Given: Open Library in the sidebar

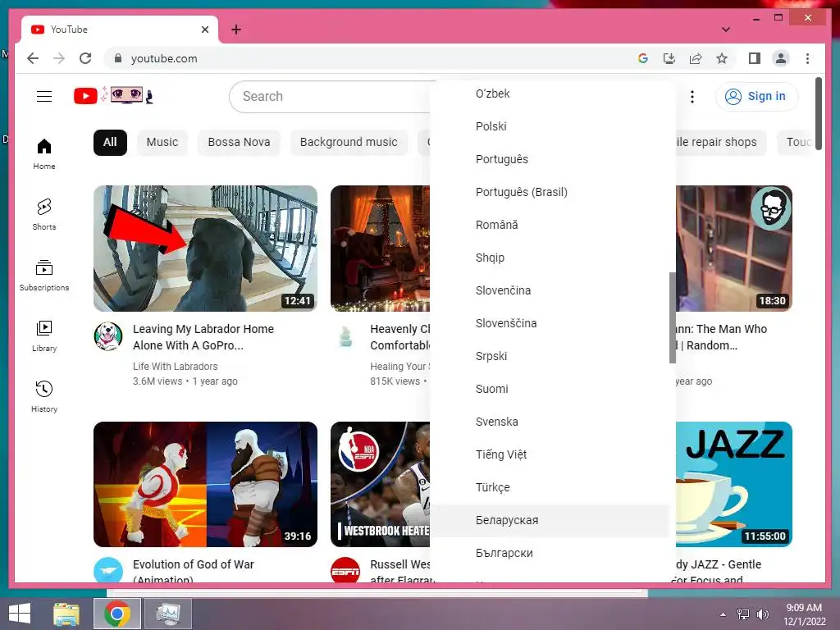Looking at the screenshot, I should click(44, 336).
